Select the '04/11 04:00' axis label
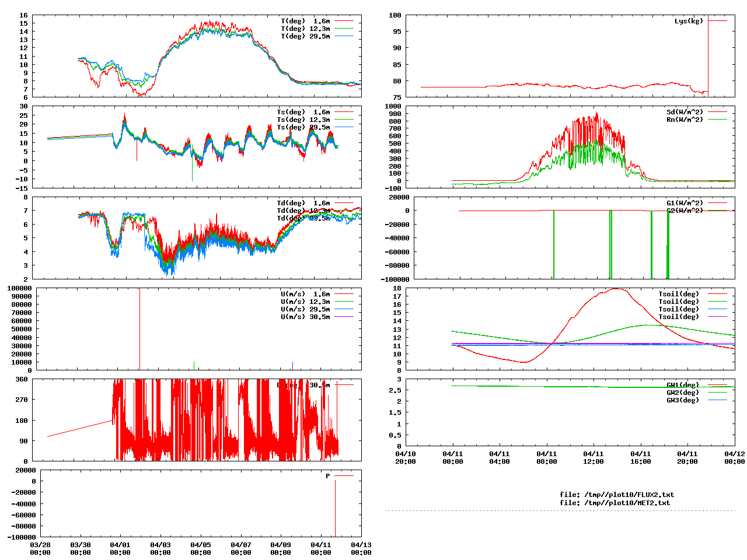This screenshot has height=560, width=747. coord(500,457)
